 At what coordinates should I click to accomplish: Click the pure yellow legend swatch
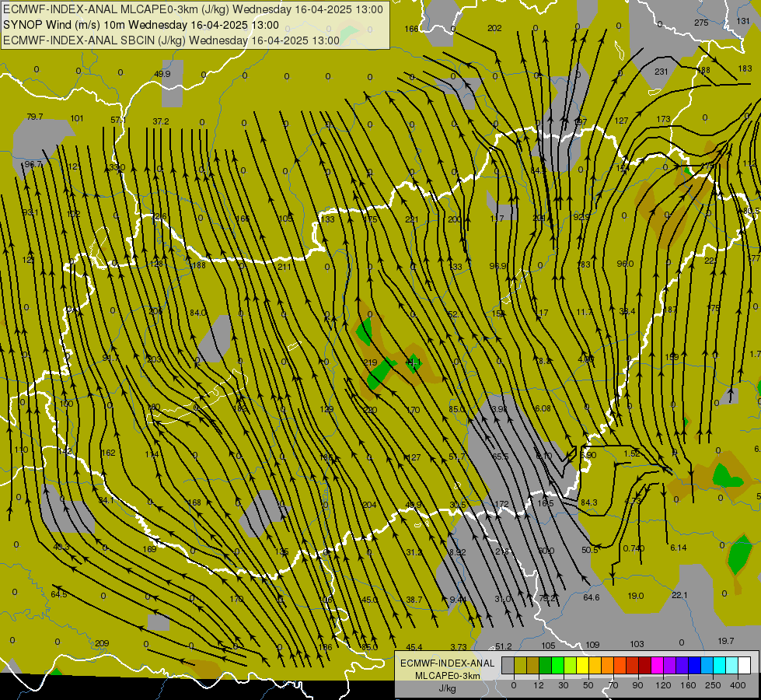coord(582,665)
